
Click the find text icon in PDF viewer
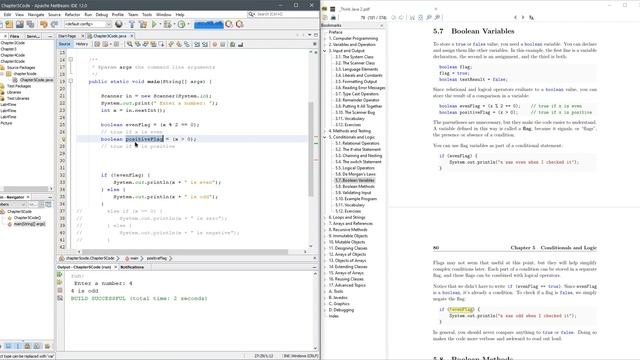click(531, 18)
